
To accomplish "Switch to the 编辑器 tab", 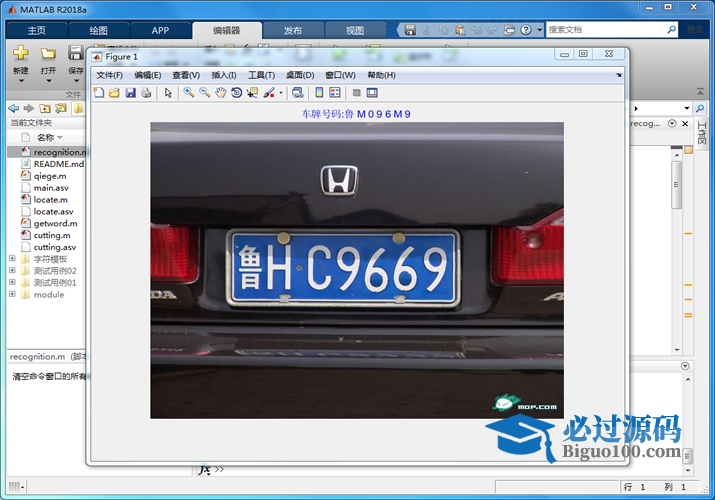I will tap(227, 31).
